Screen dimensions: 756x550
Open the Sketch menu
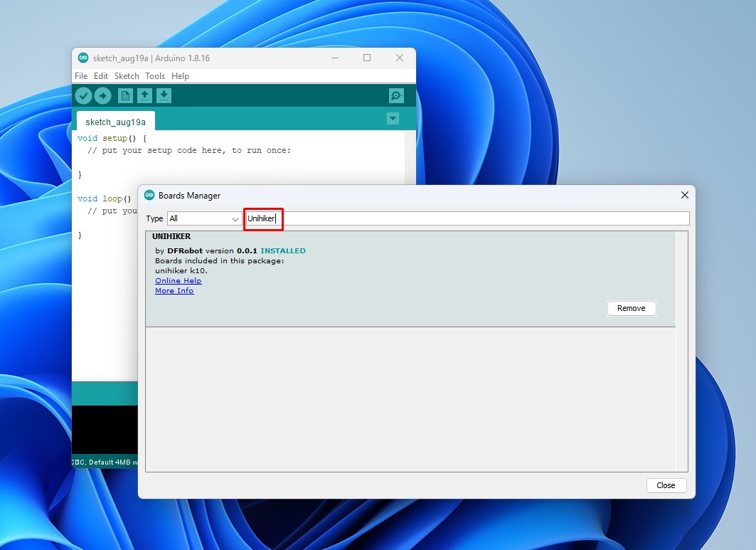[x=127, y=76]
